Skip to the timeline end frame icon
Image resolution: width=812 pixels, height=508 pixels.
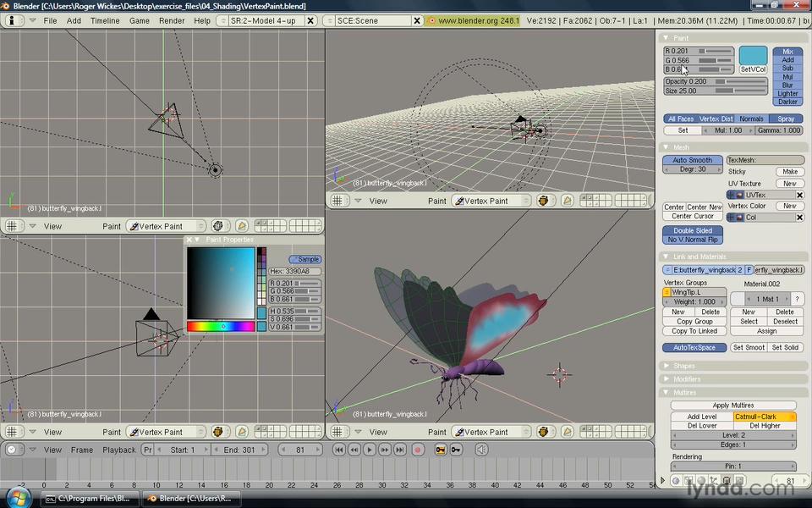click(x=400, y=450)
